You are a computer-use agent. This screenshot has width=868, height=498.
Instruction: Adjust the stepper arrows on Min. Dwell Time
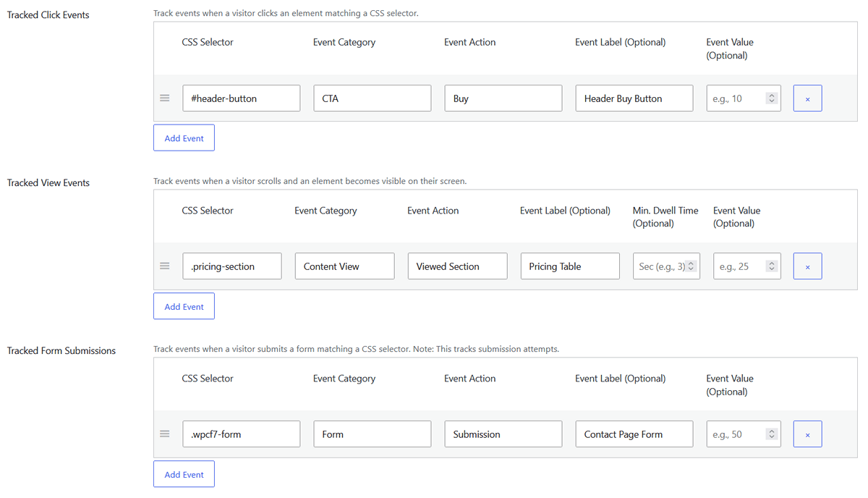click(691, 266)
